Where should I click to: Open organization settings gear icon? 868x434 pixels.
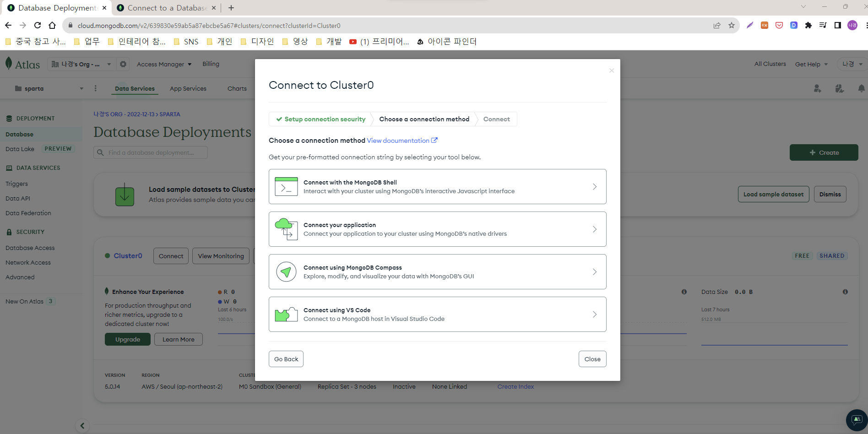pyautogui.click(x=123, y=64)
